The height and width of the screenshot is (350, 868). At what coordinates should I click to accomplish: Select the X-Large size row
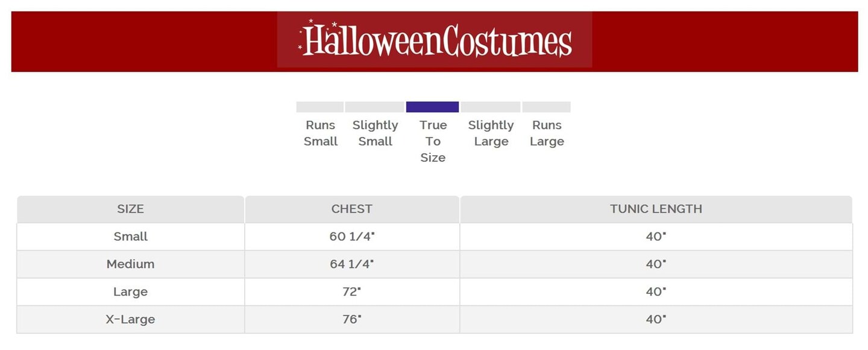130,320
